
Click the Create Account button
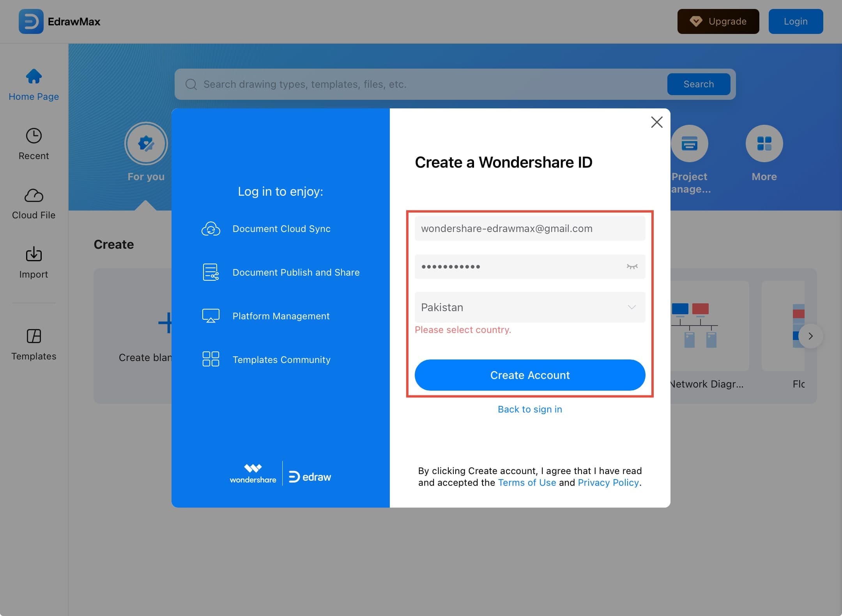530,375
